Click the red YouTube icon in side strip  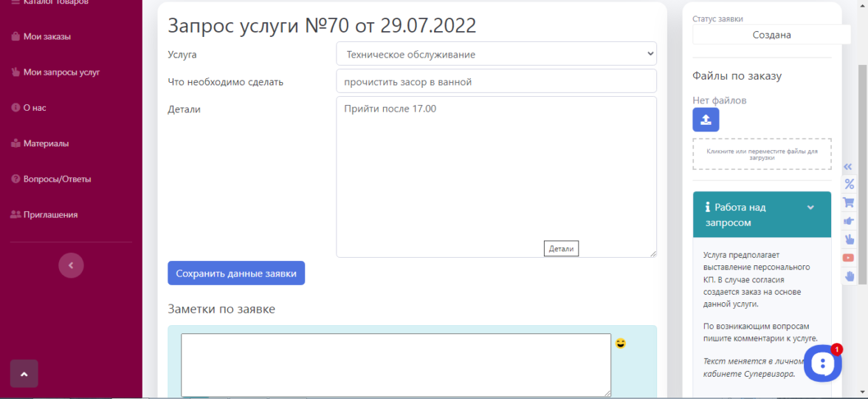(849, 258)
